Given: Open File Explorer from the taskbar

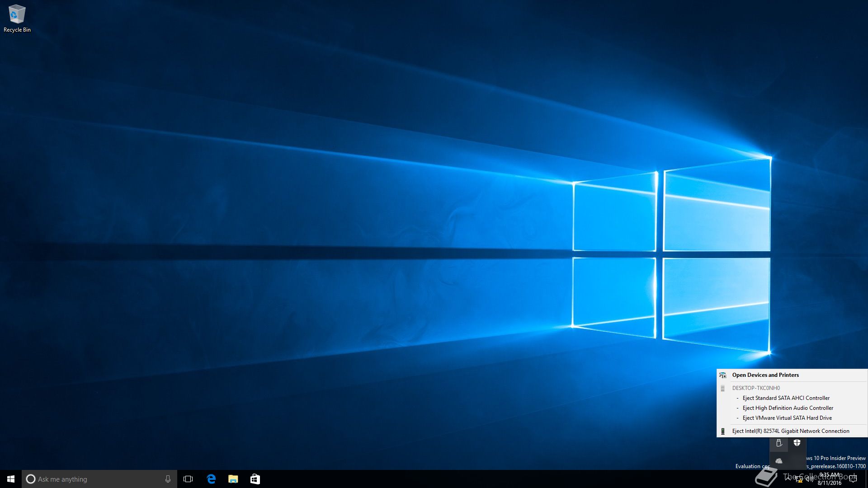Looking at the screenshot, I should (233, 479).
